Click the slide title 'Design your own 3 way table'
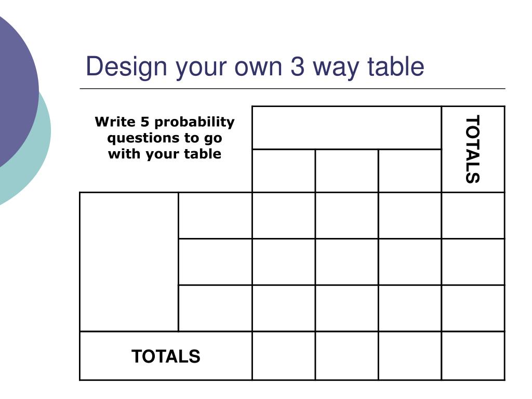Image resolution: width=532 pixels, height=399 pixels. point(255,66)
